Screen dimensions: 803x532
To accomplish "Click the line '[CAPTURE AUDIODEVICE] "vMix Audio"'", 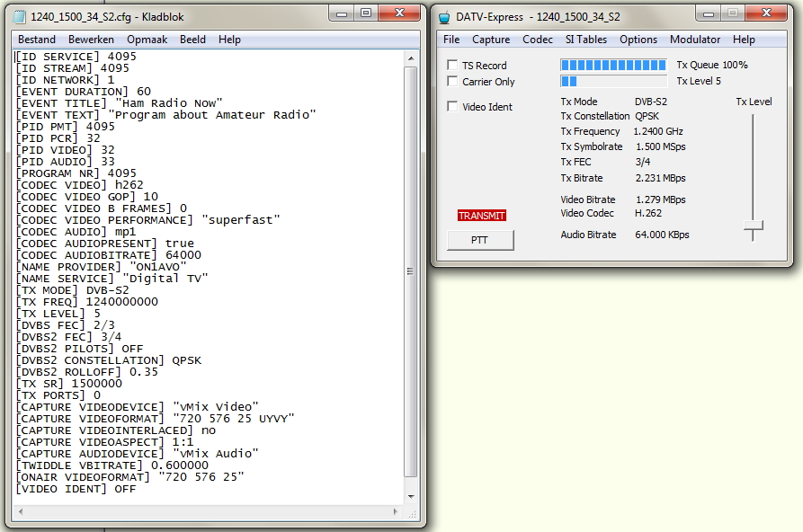I will pos(138,453).
